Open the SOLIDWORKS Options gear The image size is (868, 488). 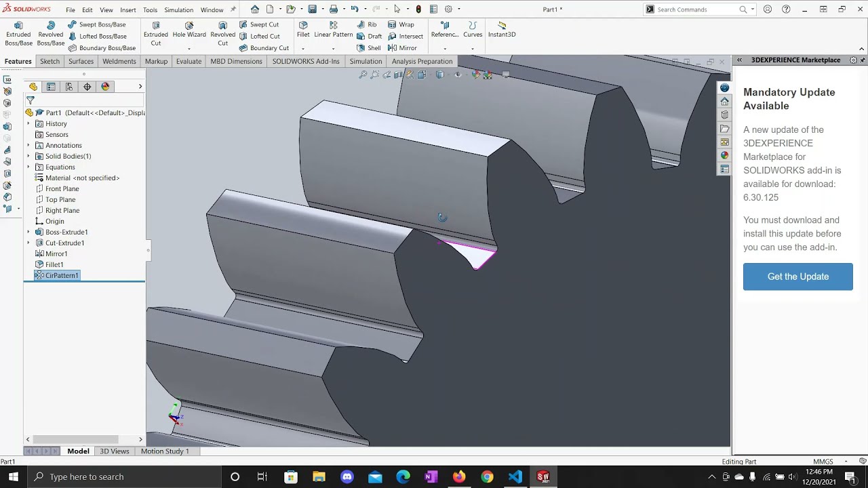pos(448,9)
